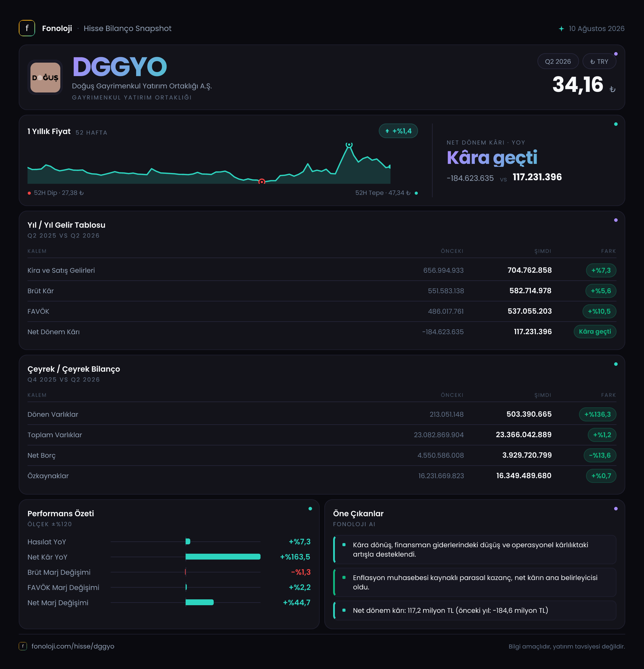Click the red dot next to 52H Dip
644x669 pixels.
click(29, 193)
